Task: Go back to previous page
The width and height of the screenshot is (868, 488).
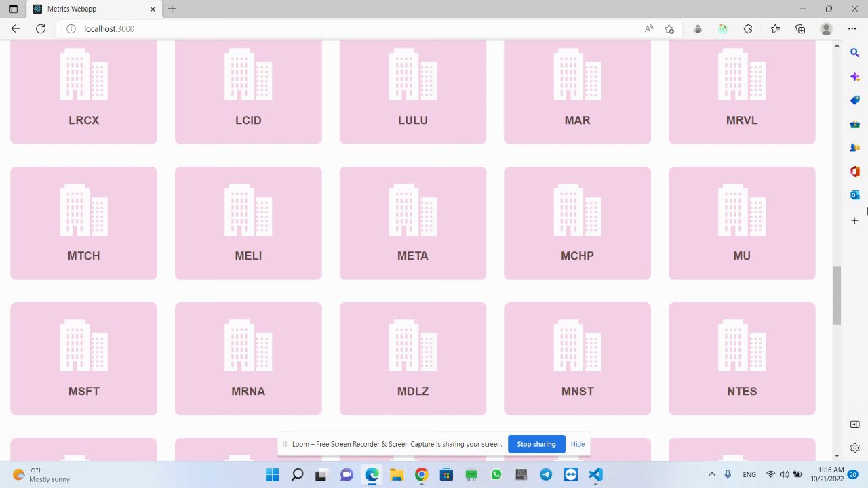Action: coord(16,28)
